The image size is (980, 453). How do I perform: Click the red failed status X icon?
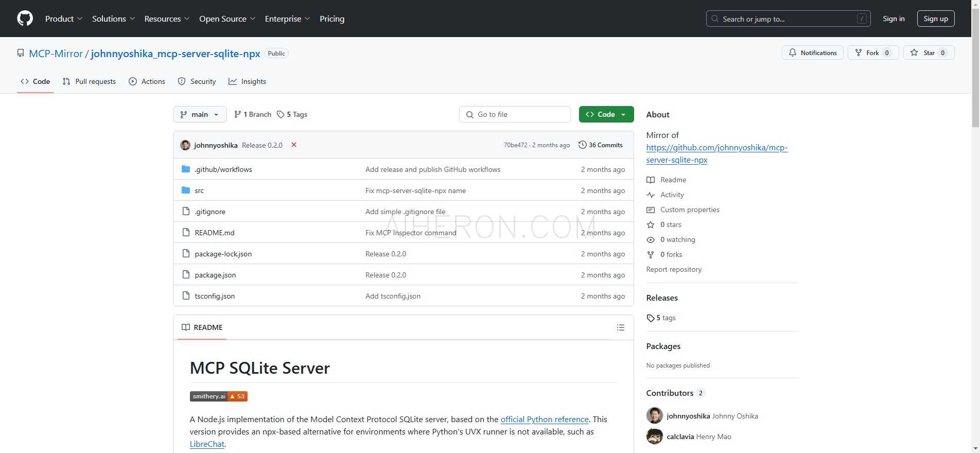point(294,145)
